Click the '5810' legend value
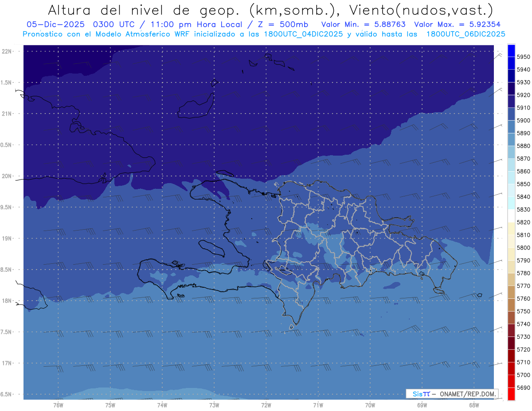This screenshot has width=532, height=411. click(x=524, y=235)
